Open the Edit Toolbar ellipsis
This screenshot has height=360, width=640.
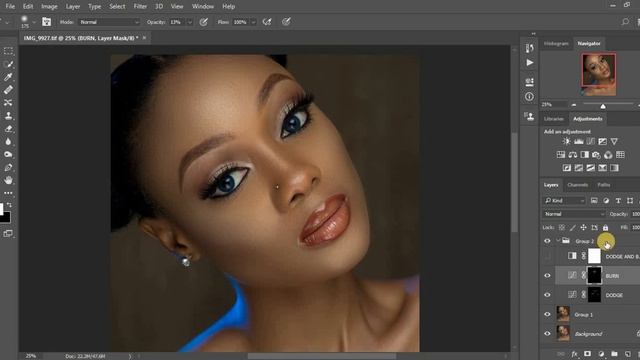point(8,193)
